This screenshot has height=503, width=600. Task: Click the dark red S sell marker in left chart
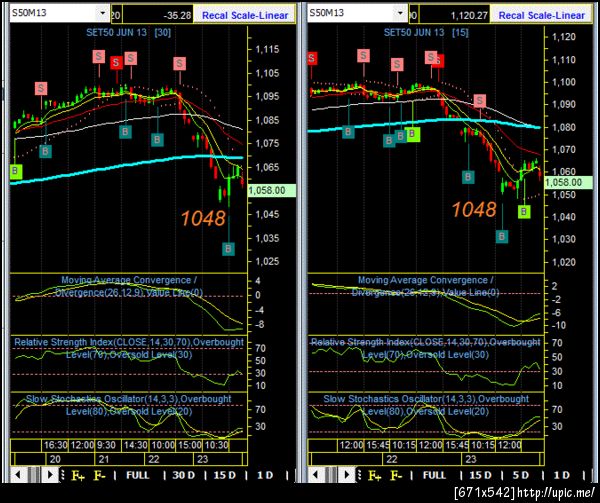point(116,63)
